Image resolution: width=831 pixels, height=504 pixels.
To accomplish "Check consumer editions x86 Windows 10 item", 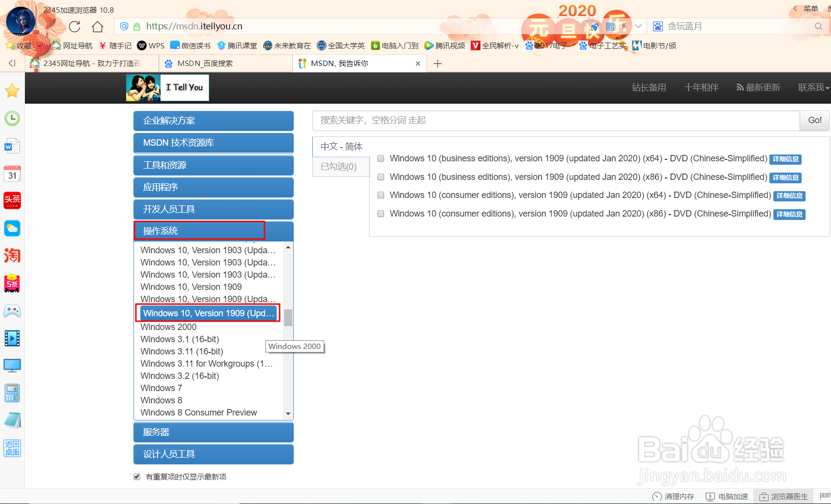I will (x=381, y=214).
